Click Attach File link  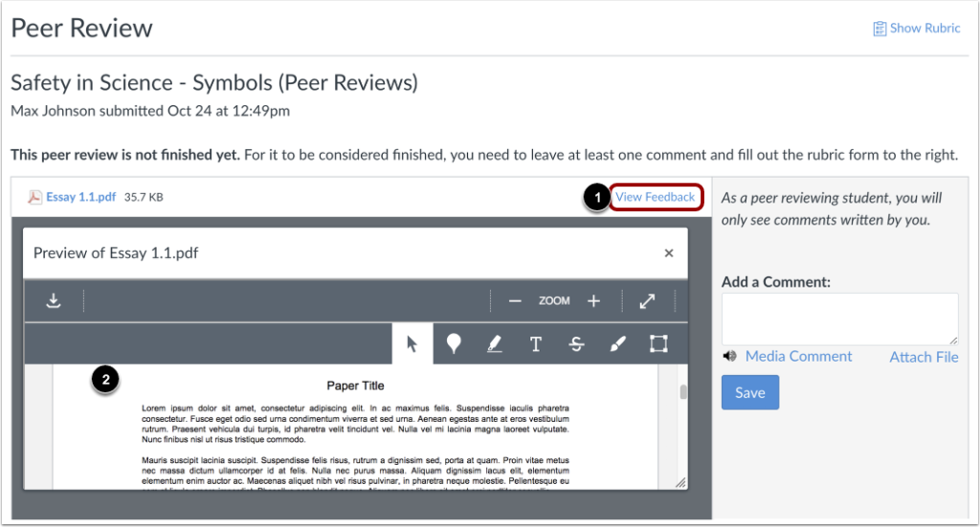coord(924,357)
